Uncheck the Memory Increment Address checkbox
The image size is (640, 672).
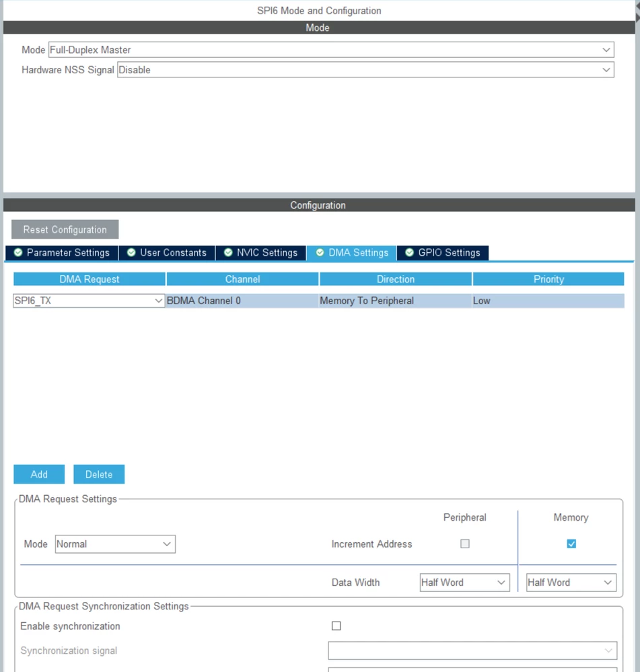point(571,544)
